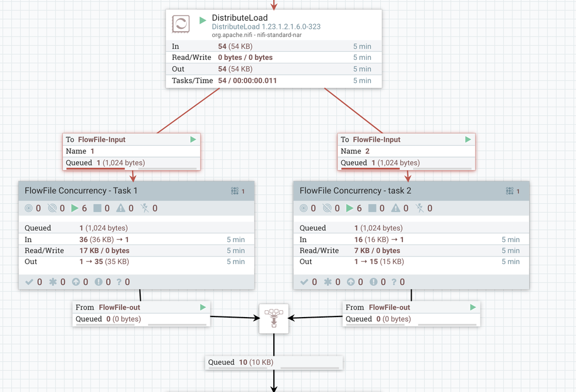Click the green play icon on right FlowFile-out connection
The image size is (576, 392).
click(x=473, y=307)
